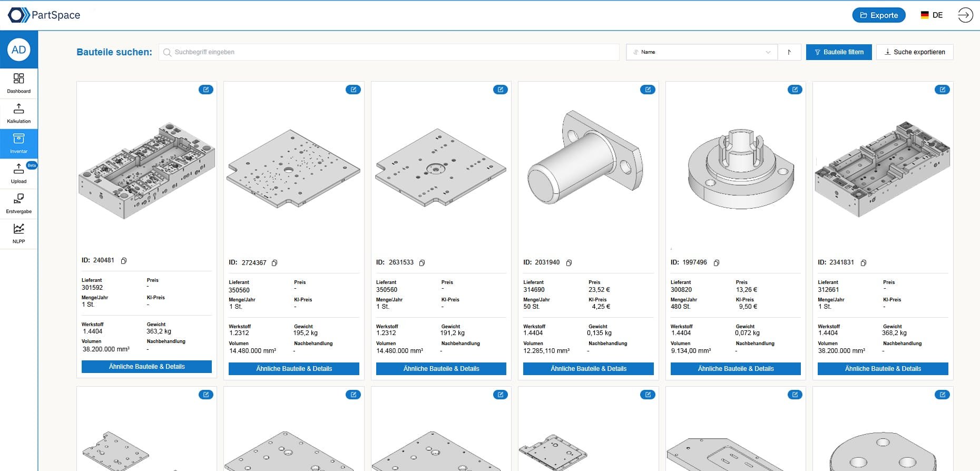
Task: Click the plate thumbnail of part 2724367
Action: click(293, 169)
